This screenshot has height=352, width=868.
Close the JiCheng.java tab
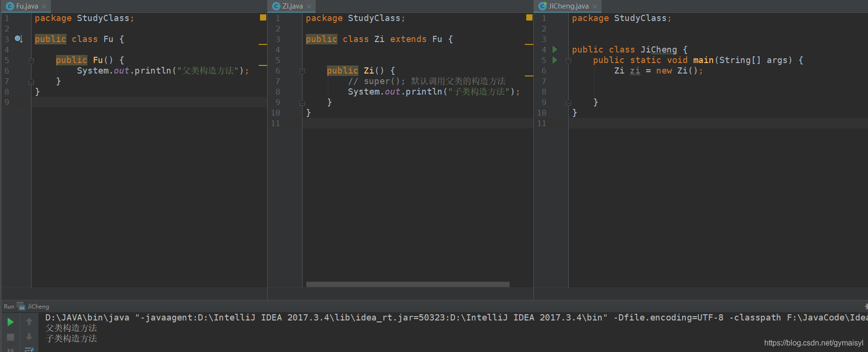coord(595,7)
